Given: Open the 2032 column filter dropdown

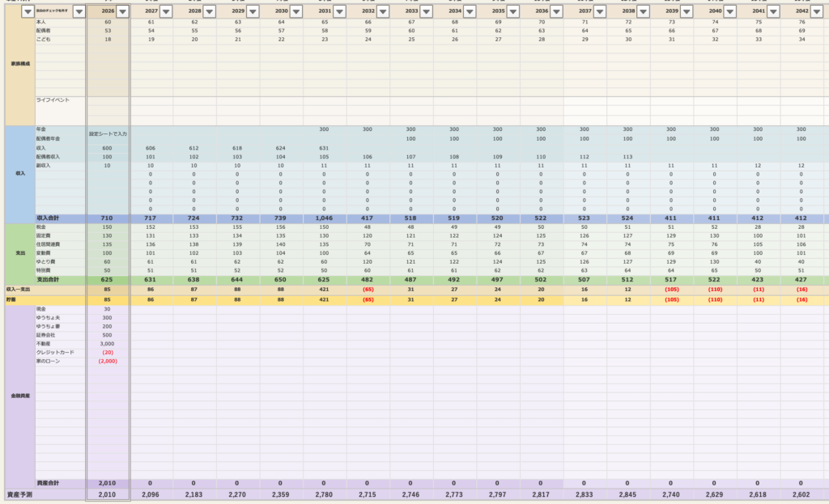Looking at the screenshot, I should point(383,11).
